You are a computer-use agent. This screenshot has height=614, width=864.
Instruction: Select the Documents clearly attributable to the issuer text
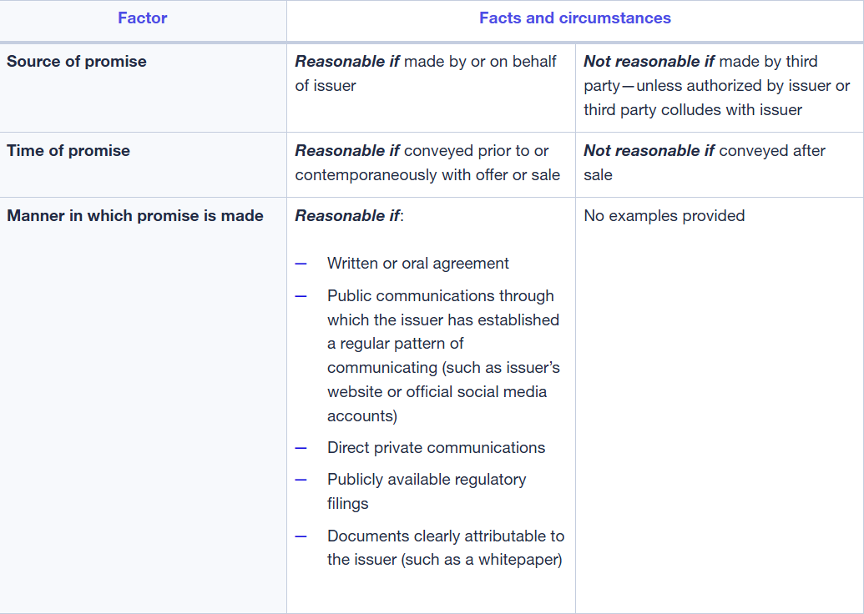point(445,548)
